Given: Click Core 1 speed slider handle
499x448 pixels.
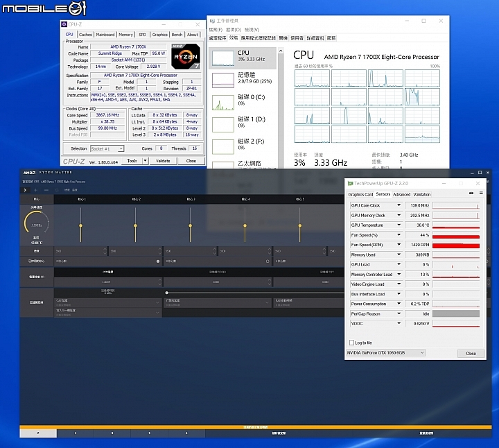Looking at the screenshot, I should coord(81,225).
